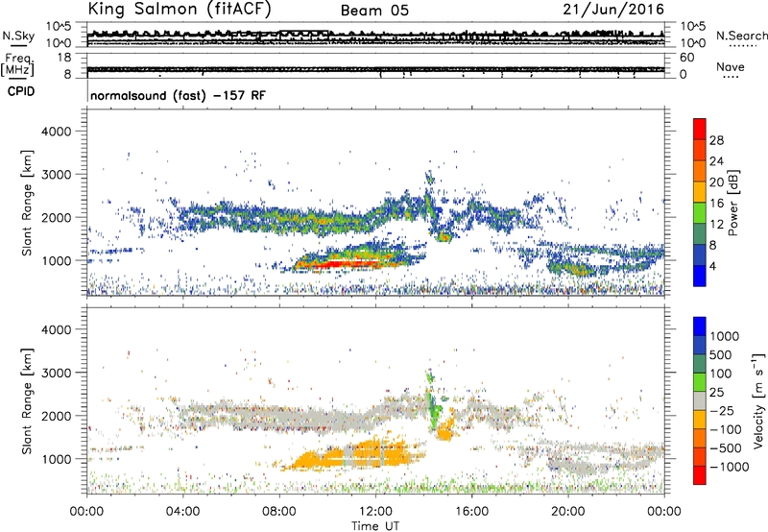Click the red segment of Power colorbar
Image resolution: width=768 pixels, height=532 pixels.
click(x=700, y=129)
